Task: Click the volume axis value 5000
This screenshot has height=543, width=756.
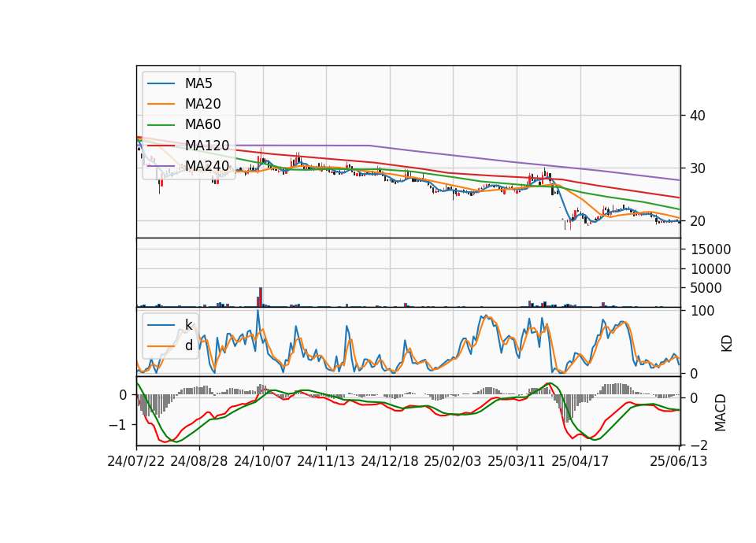Action: [706, 288]
